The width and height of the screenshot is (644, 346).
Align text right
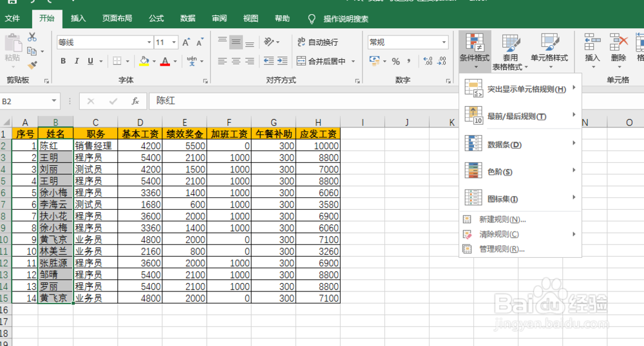(250, 61)
